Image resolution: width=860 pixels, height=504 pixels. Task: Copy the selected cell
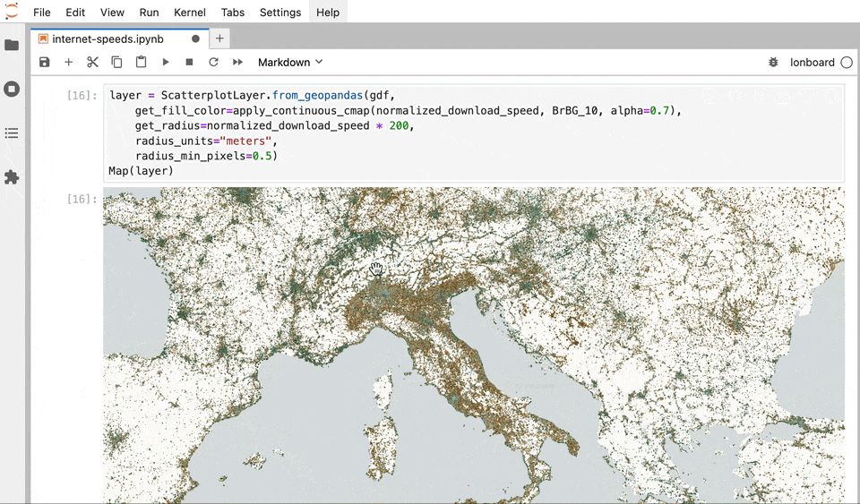(116, 63)
